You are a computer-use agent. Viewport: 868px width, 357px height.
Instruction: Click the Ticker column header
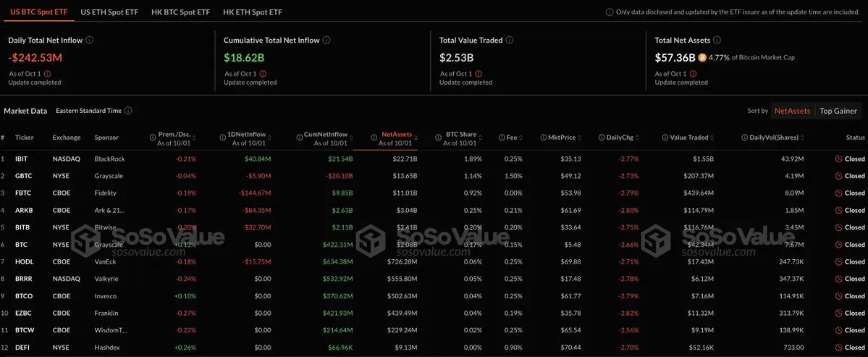click(x=25, y=138)
